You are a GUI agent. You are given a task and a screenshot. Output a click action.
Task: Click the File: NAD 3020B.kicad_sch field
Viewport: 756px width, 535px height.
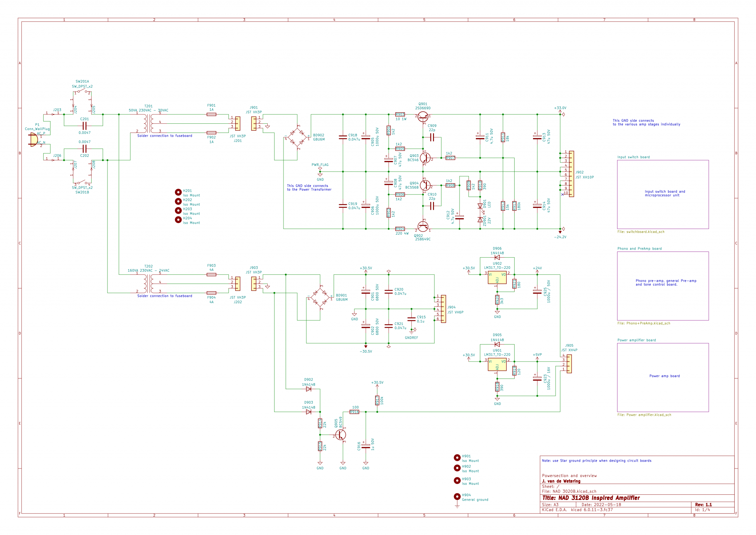tap(569, 492)
